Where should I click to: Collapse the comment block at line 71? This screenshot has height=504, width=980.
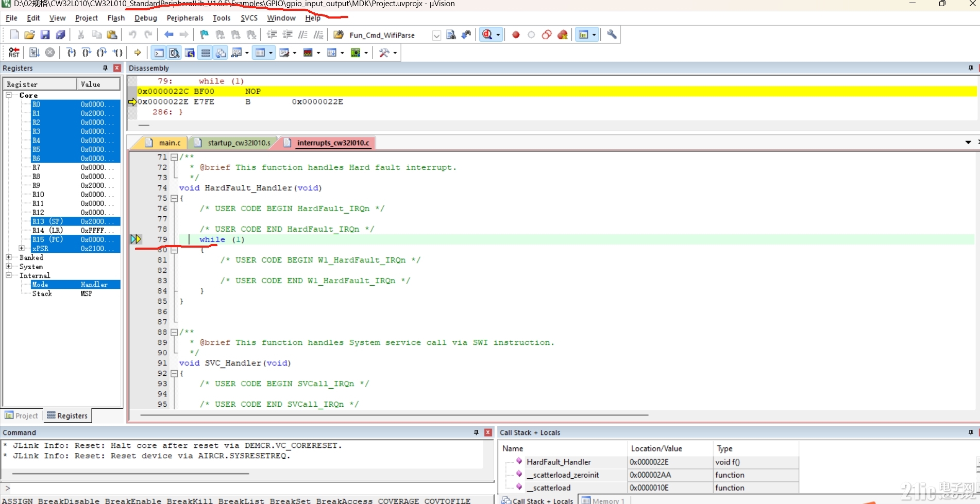click(174, 157)
